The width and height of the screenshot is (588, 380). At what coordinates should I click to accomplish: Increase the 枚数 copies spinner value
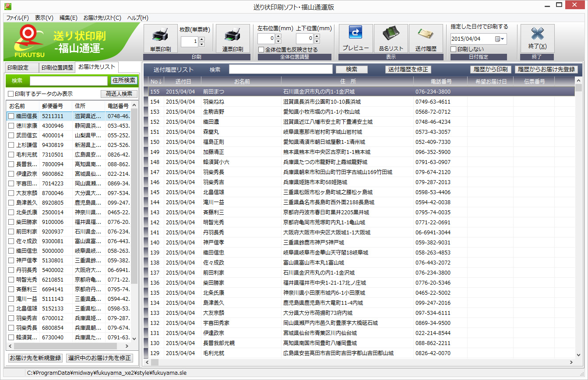point(202,39)
